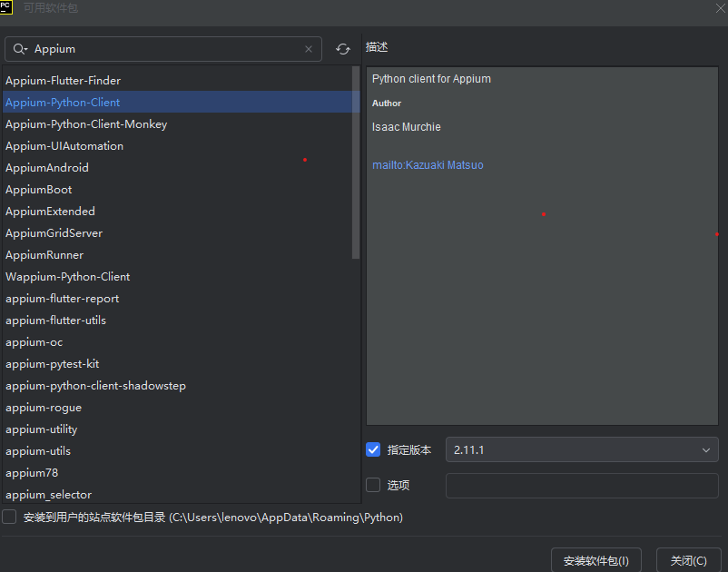Open the mailto:Kazuaki Matsuo link

tap(428, 165)
